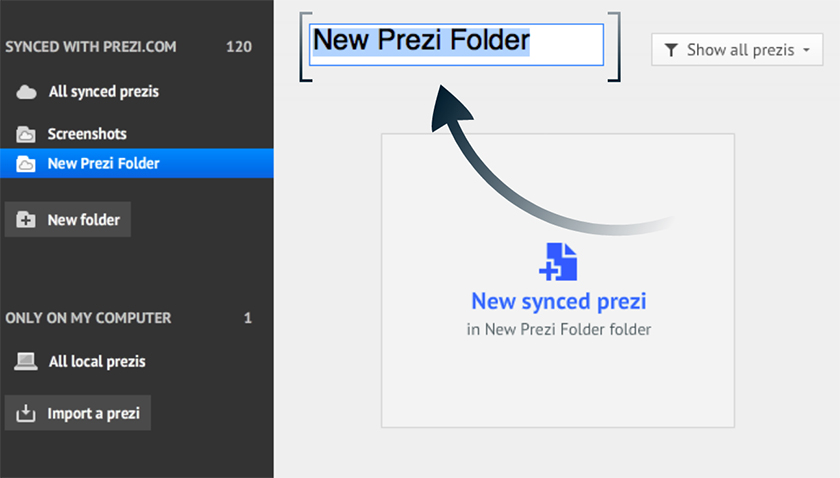Click the Only on my computer header
Image resolution: width=840 pixels, height=478 pixels.
pyautogui.click(x=88, y=318)
